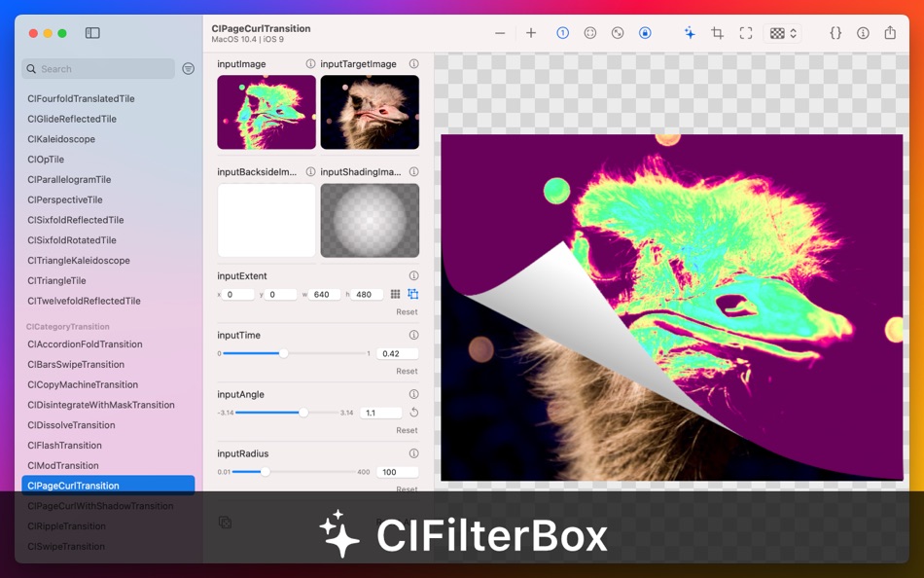
Task: Select CIKaleidoscope in the sidebar
Action: 61,139
